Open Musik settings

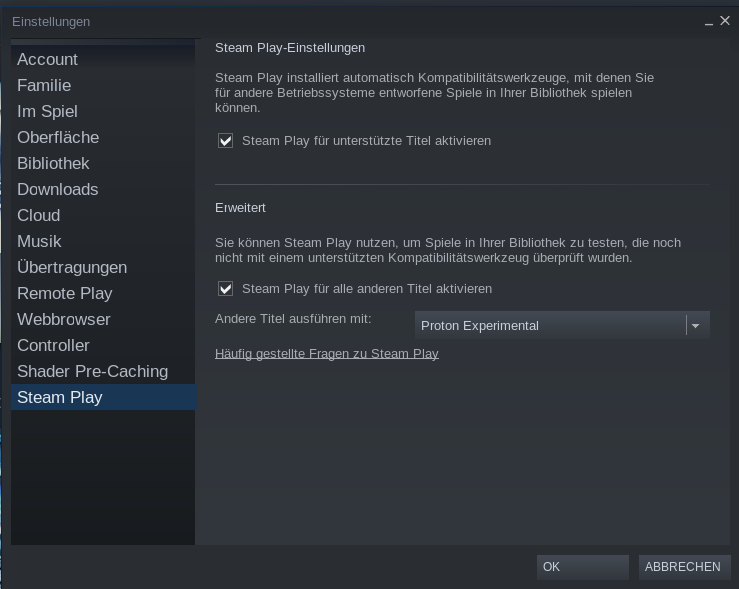pos(103,241)
